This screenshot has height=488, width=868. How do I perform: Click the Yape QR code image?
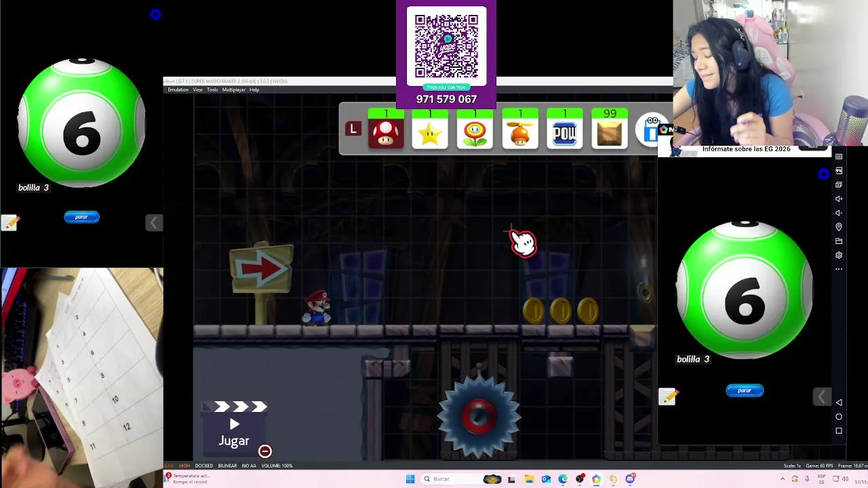pyautogui.click(x=446, y=47)
